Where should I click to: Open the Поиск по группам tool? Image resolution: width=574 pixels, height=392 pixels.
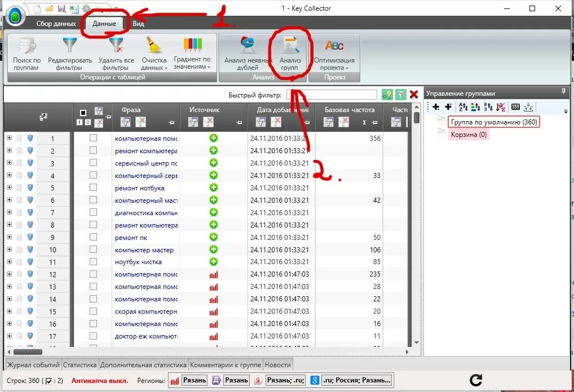[27, 54]
